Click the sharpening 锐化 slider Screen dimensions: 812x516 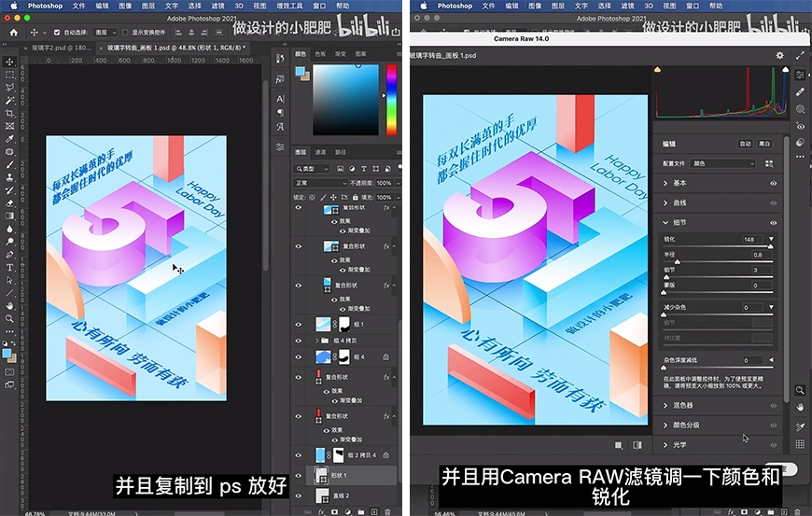click(x=719, y=247)
